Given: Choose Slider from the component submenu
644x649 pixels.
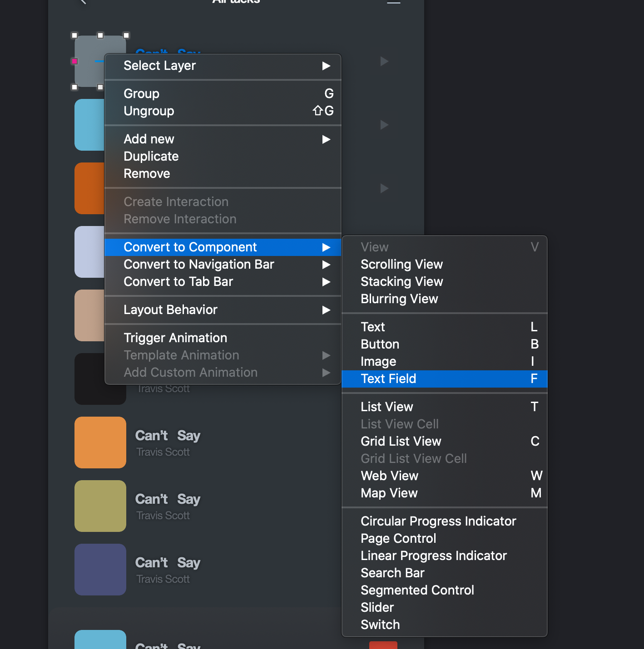Looking at the screenshot, I should coord(377,607).
